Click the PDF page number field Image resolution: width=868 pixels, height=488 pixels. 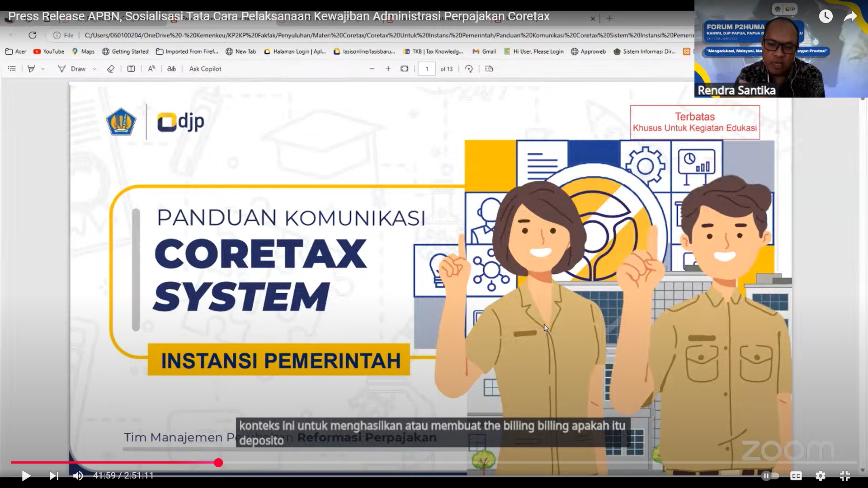426,69
